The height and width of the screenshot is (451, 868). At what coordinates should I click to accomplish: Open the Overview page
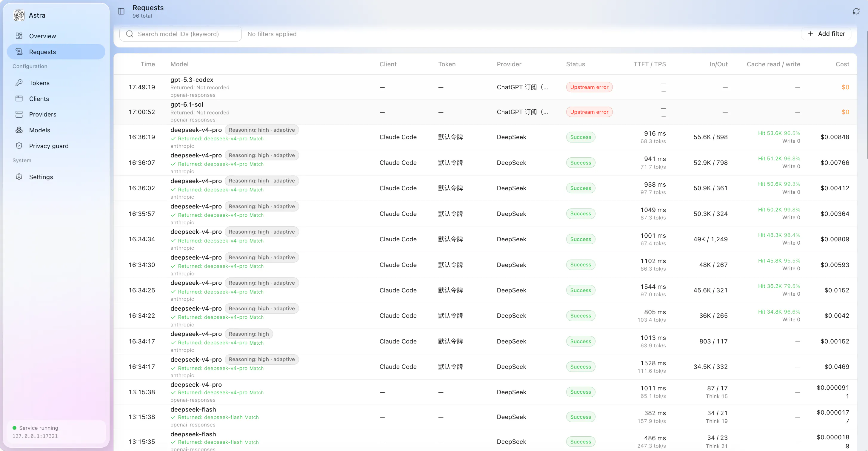pyautogui.click(x=56, y=36)
